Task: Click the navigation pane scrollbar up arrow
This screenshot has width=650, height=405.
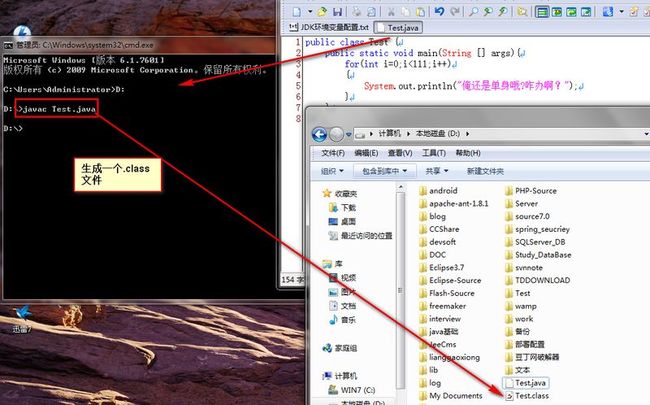Action: click(400, 187)
